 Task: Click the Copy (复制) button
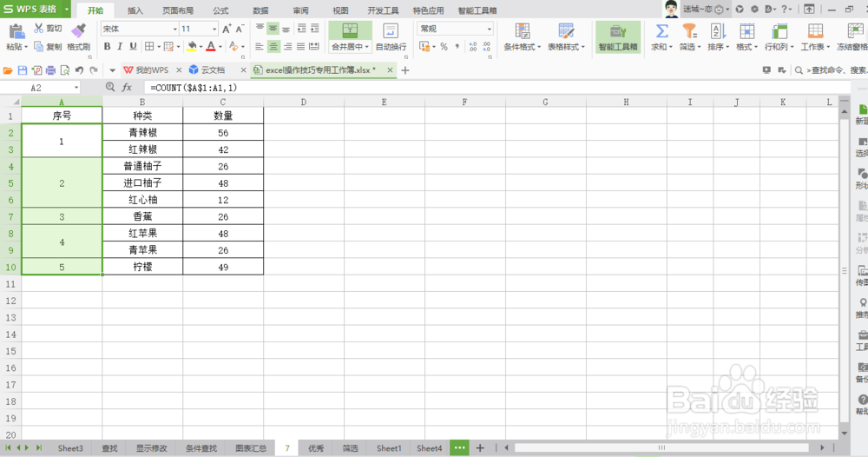48,47
